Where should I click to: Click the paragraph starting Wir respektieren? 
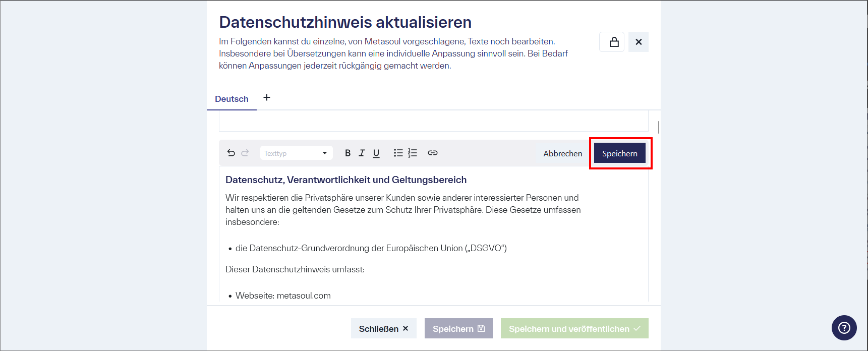click(x=403, y=210)
